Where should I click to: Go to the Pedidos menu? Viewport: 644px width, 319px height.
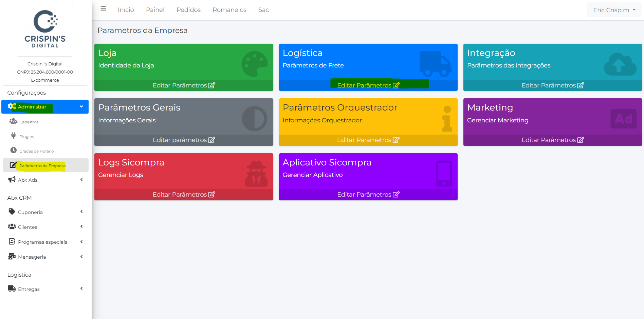pos(188,10)
